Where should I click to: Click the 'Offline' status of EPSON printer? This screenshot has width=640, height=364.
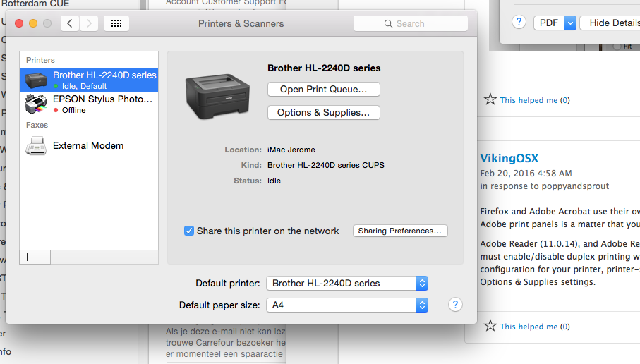(74, 110)
